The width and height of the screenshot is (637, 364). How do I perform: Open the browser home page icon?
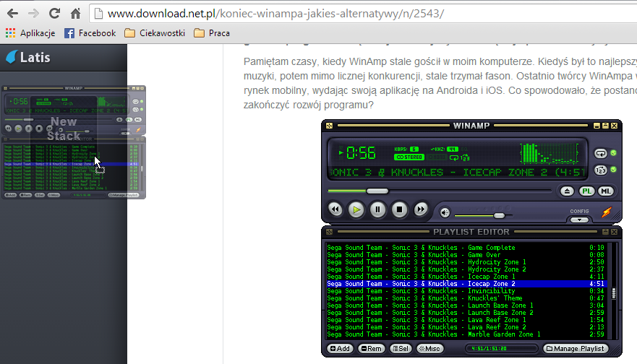tap(76, 14)
